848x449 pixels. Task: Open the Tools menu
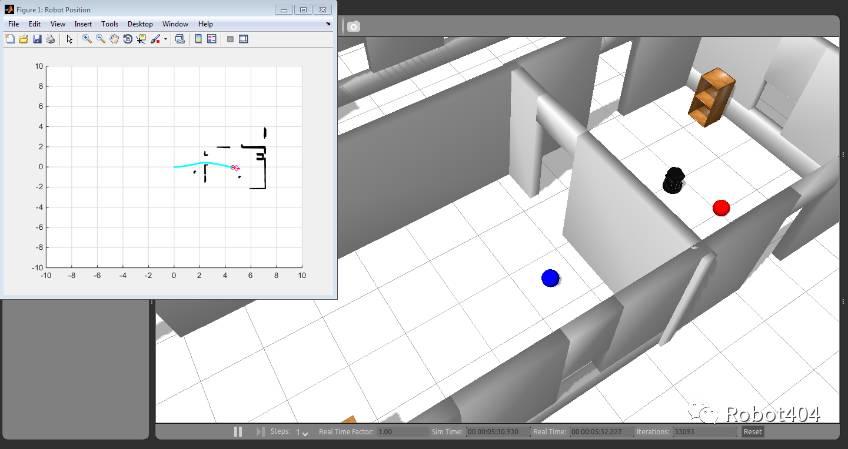tap(109, 24)
